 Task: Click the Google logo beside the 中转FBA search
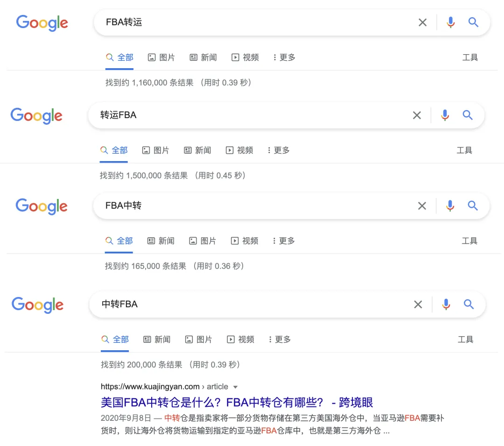[x=38, y=305]
